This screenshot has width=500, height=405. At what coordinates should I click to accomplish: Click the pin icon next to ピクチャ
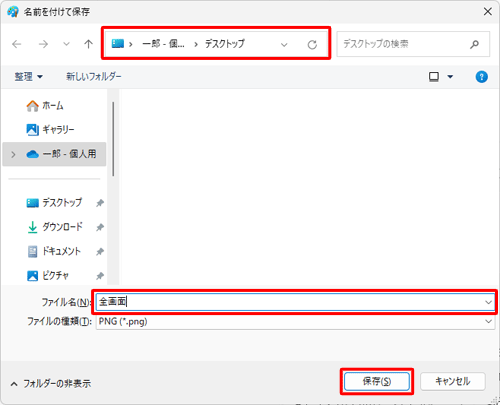[x=100, y=276]
